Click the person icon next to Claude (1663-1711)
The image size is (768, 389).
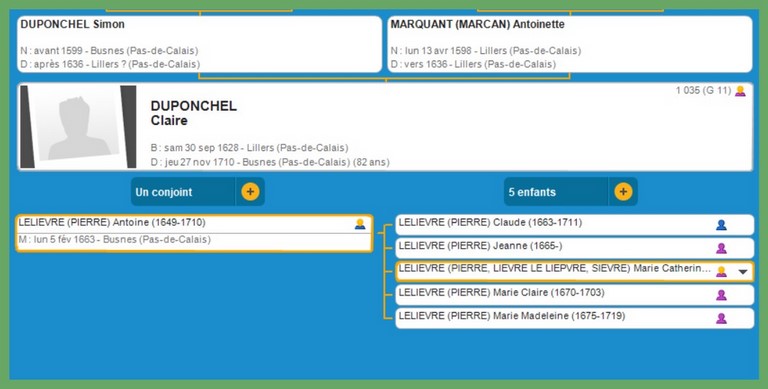click(x=721, y=225)
